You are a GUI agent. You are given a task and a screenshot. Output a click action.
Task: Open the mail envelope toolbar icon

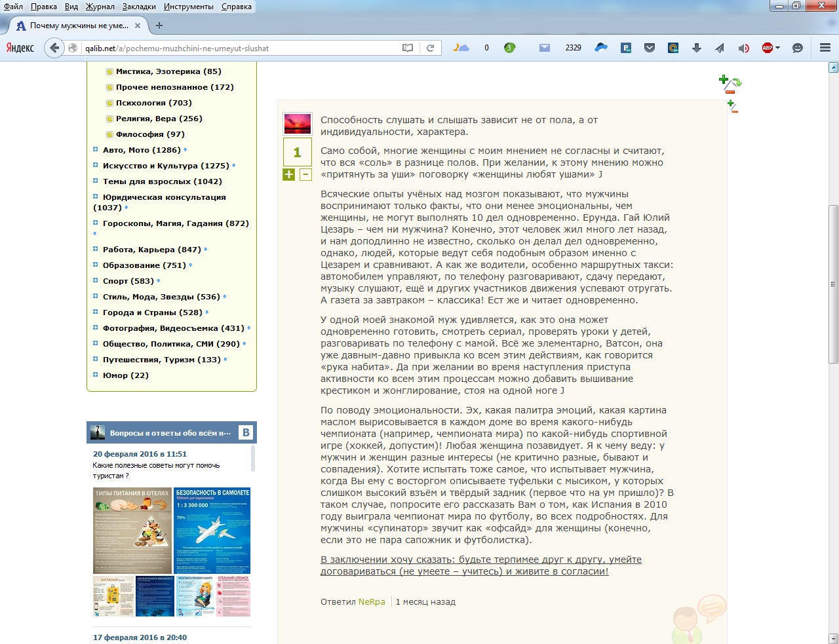(545, 48)
